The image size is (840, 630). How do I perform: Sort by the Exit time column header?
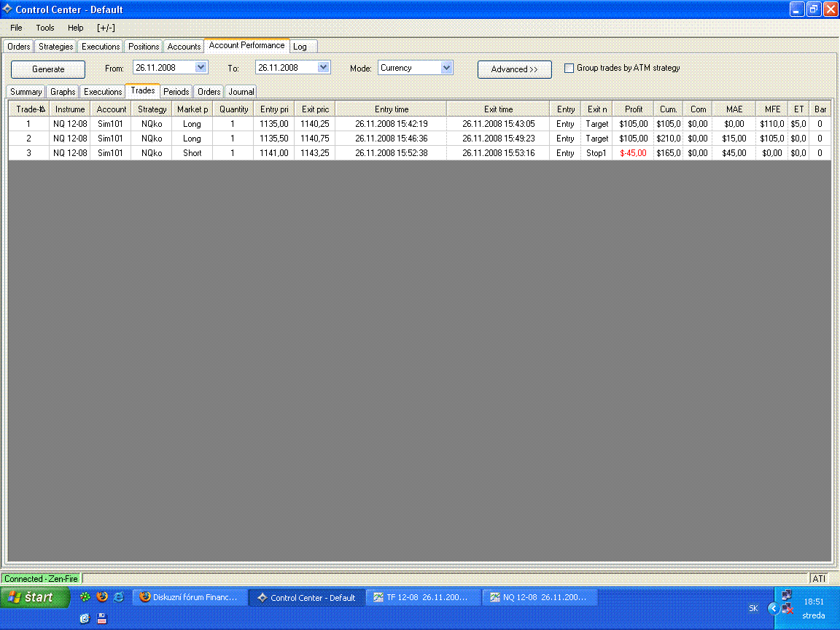pyautogui.click(x=498, y=109)
